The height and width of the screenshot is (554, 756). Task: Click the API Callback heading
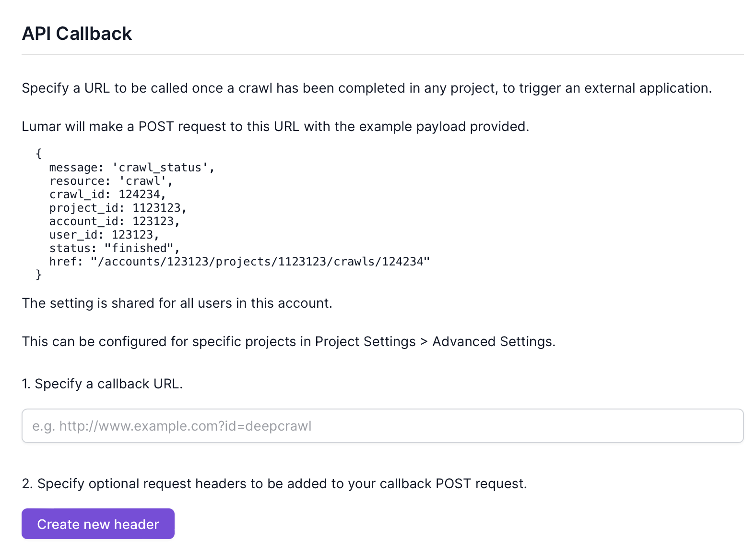pyautogui.click(x=77, y=34)
